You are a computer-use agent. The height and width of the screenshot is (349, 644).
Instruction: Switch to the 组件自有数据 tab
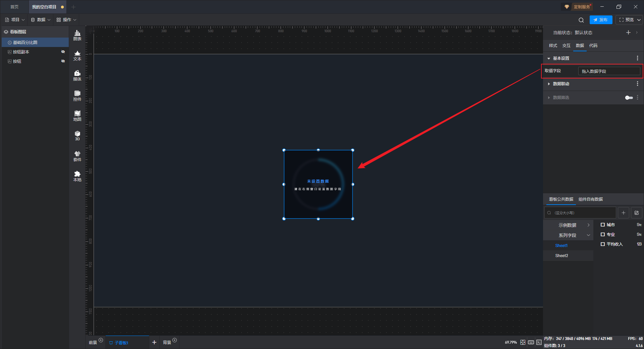[591, 199]
